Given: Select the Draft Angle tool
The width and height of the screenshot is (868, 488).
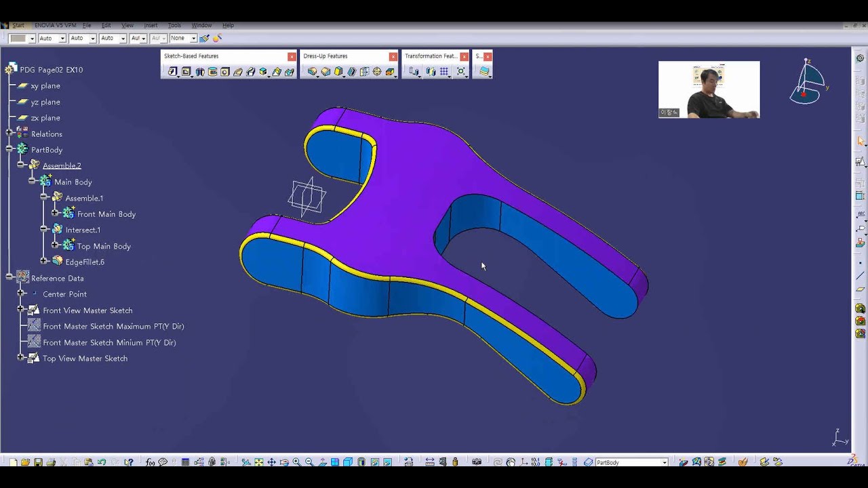Looking at the screenshot, I should [338, 72].
